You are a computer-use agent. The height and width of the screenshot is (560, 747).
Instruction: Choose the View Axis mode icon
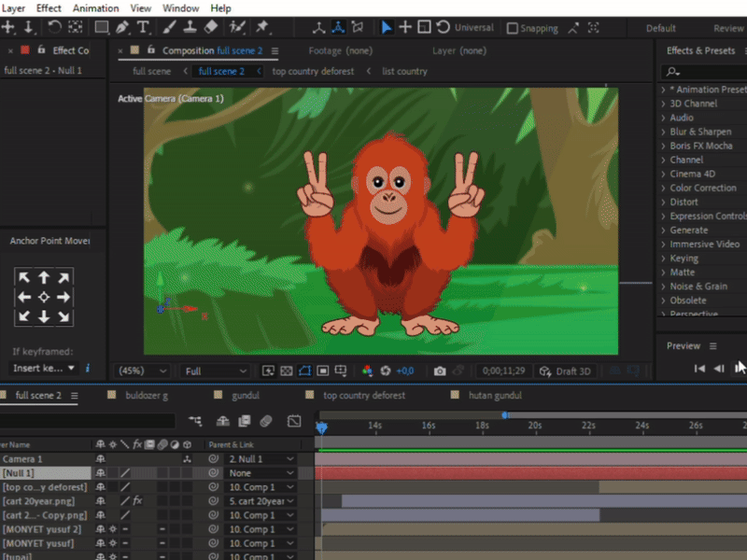[358, 27]
